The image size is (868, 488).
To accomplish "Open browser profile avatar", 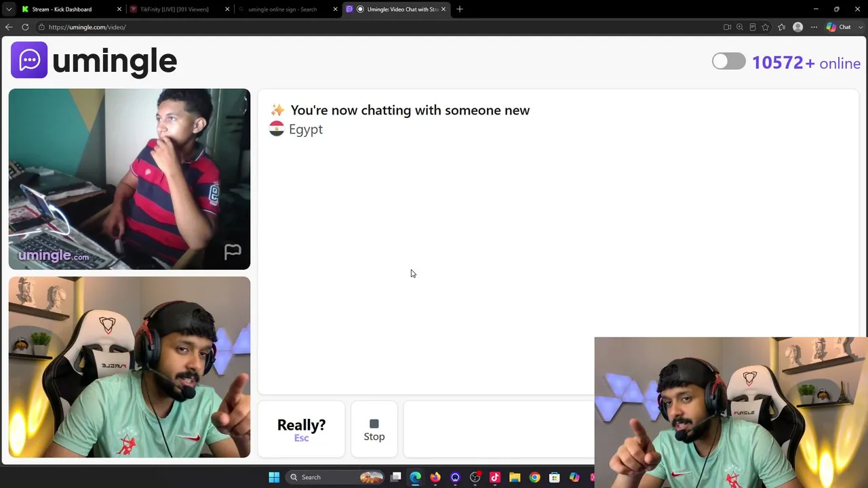I will pos(798,27).
